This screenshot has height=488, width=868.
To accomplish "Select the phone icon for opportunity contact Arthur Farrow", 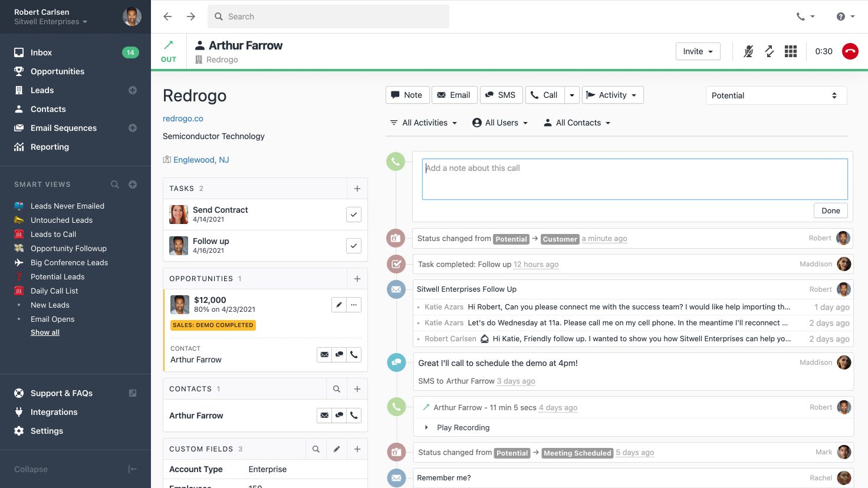I will click(x=354, y=354).
